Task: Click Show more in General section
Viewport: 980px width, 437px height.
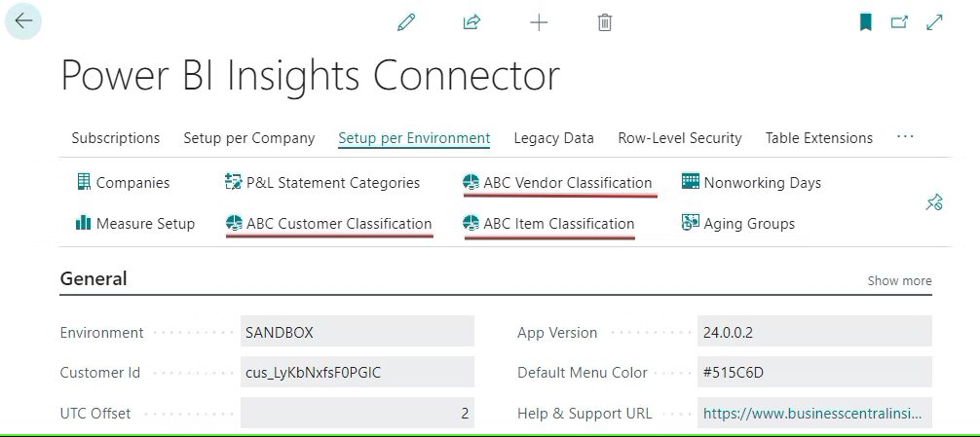Action: (899, 280)
